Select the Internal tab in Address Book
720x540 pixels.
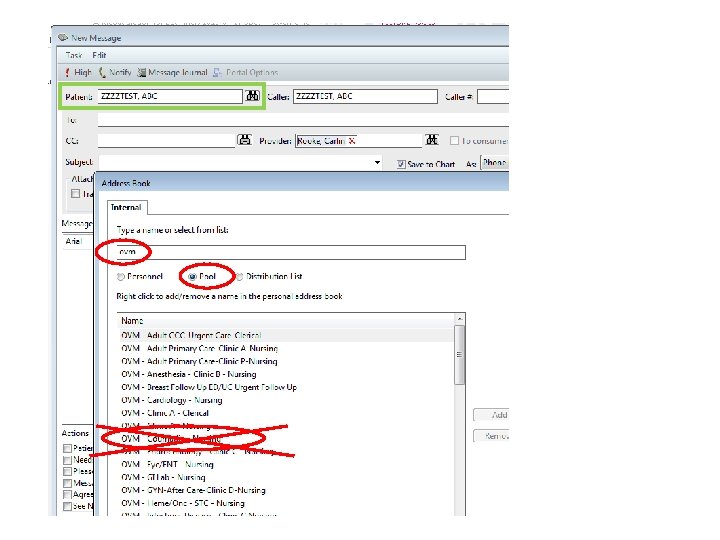[x=126, y=208]
